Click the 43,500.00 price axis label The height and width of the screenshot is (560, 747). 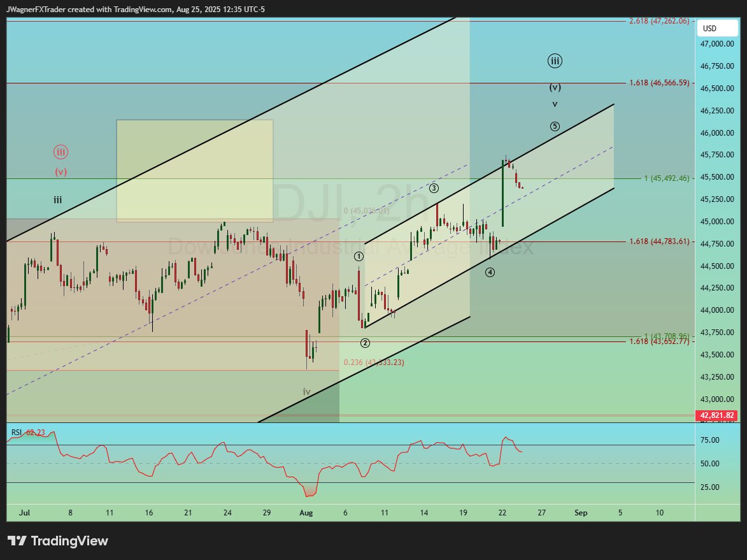(716, 355)
